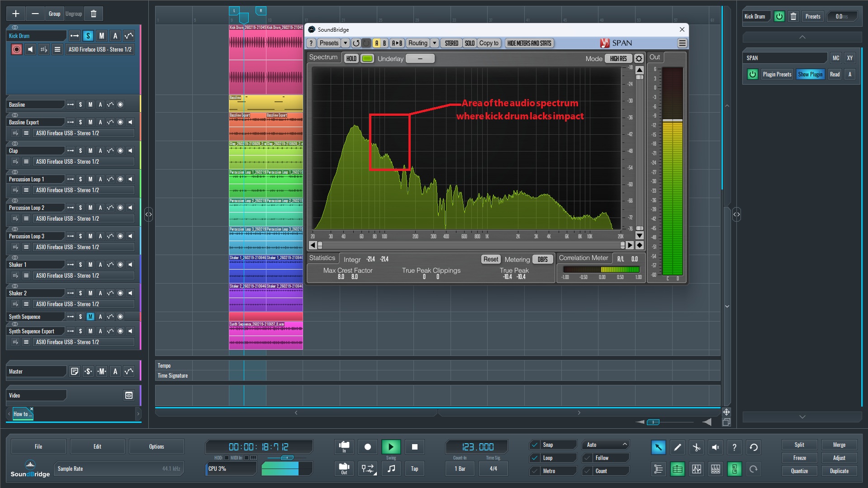The image size is (868, 488).
Task: Reset SPAN plugin with the undo arrow icon
Action: pos(356,43)
